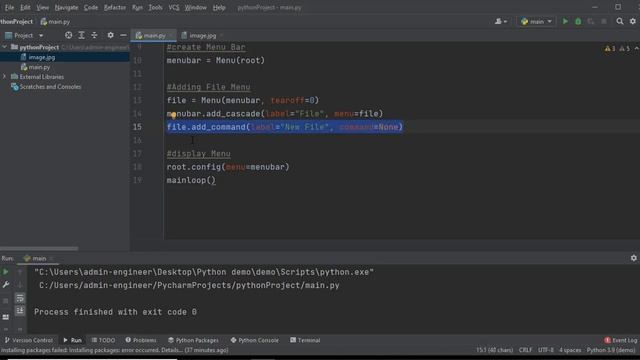Open the Problems tool window
Viewport: 640px width, 360px height.
coord(141,340)
